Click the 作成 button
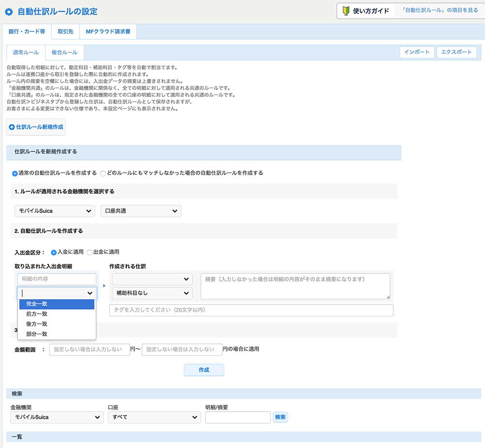 tap(204, 370)
